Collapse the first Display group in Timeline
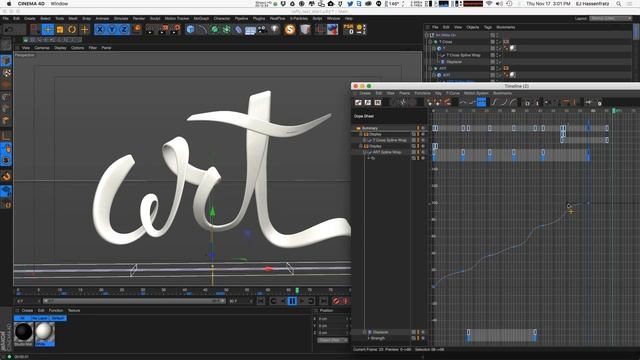The width and height of the screenshot is (640, 360). (361, 134)
